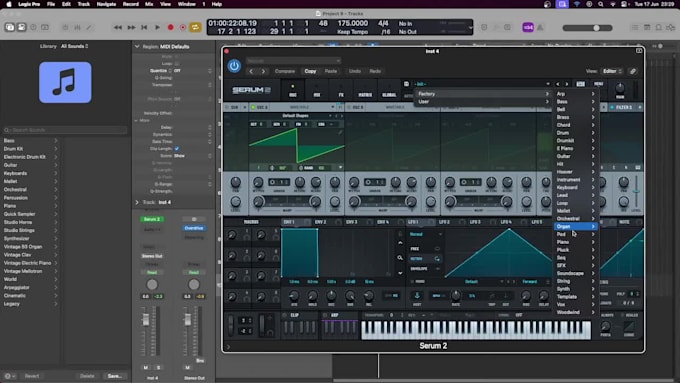Open the View Editor dropdown
Image resolution: width=680 pixels, height=383 pixels.
[x=612, y=71]
